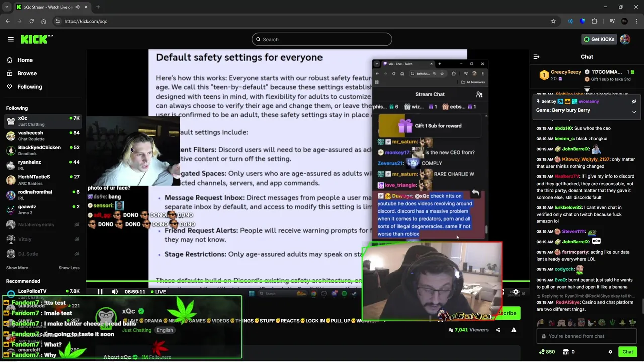Select the xQc channel in Following list
The image size is (644, 362).
[x=43, y=121]
